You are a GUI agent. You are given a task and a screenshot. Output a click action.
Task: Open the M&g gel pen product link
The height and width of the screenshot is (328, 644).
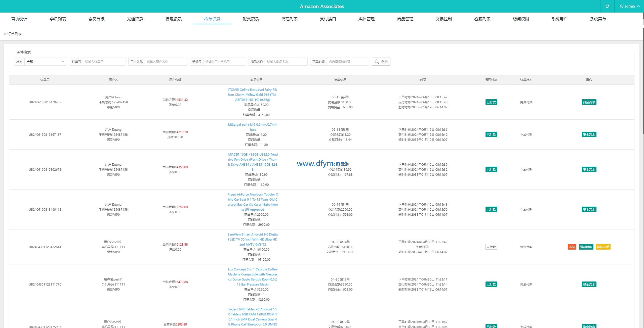tap(253, 127)
